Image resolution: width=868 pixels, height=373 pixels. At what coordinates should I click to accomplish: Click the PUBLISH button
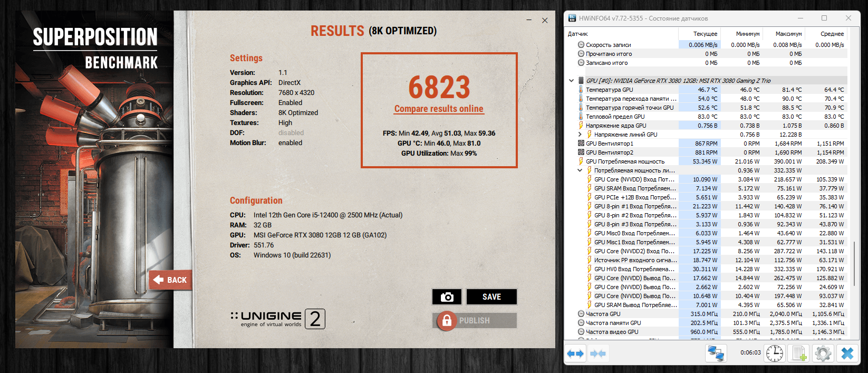(475, 320)
